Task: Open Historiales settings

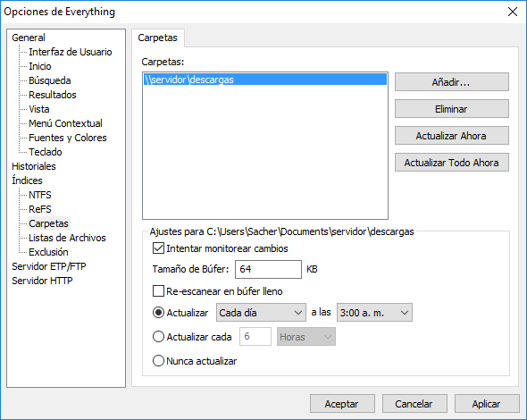Action: [34, 166]
